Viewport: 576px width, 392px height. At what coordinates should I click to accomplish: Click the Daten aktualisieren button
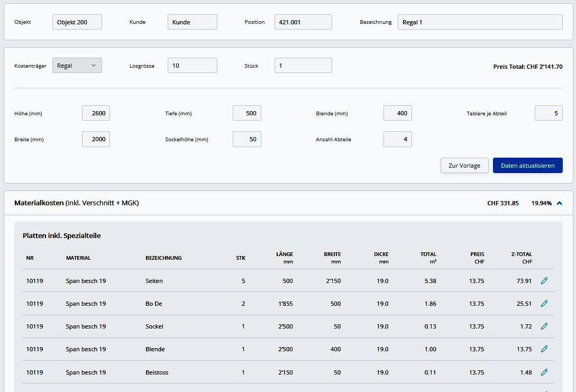click(x=527, y=166)
